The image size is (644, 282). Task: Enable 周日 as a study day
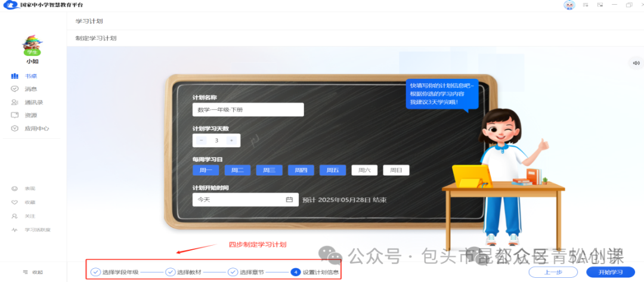396,170
